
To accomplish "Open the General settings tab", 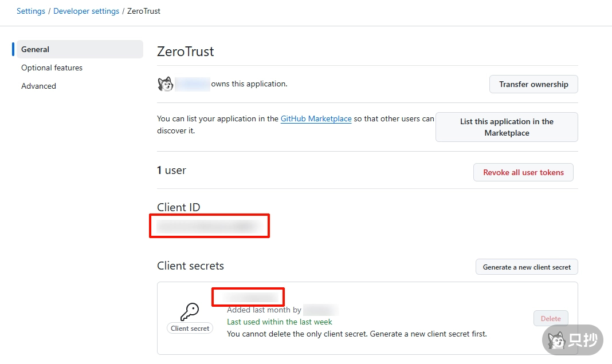I will tap(36, 49).
